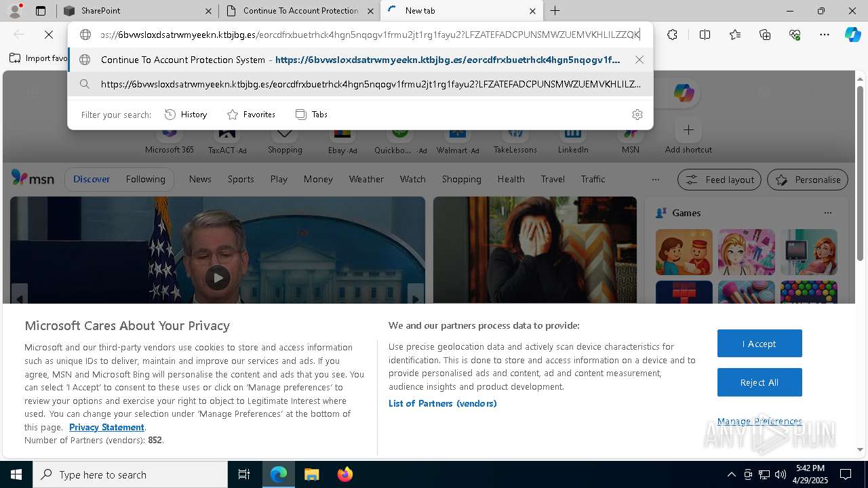Select the Following feed tab

coord(145,179)
